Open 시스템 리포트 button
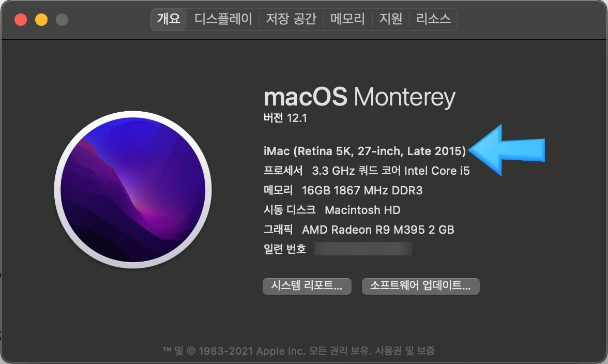Image resolution: width=608 pixels, height=364 pixels. [x=307, y=286]
